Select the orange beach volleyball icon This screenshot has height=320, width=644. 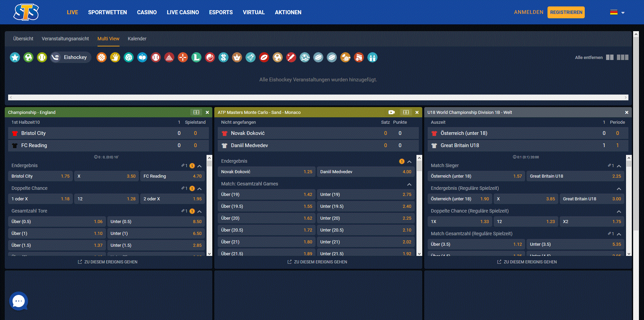click(345, 57)
